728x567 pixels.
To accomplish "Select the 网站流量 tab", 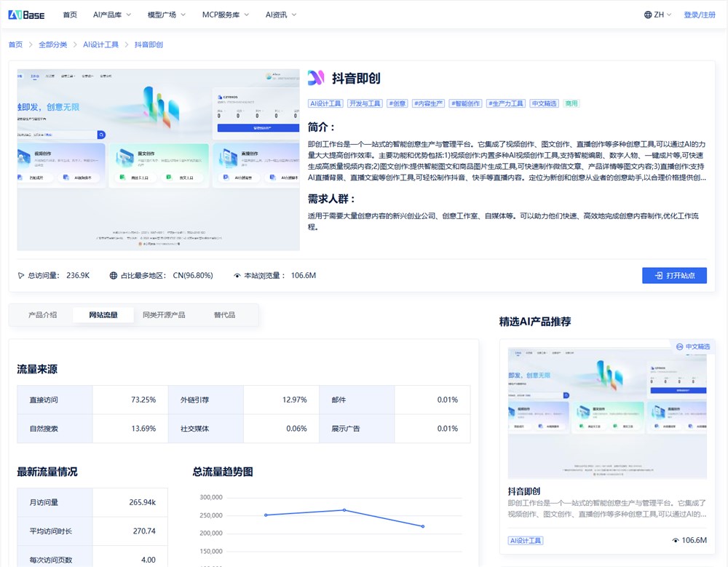I will (103, 315).
